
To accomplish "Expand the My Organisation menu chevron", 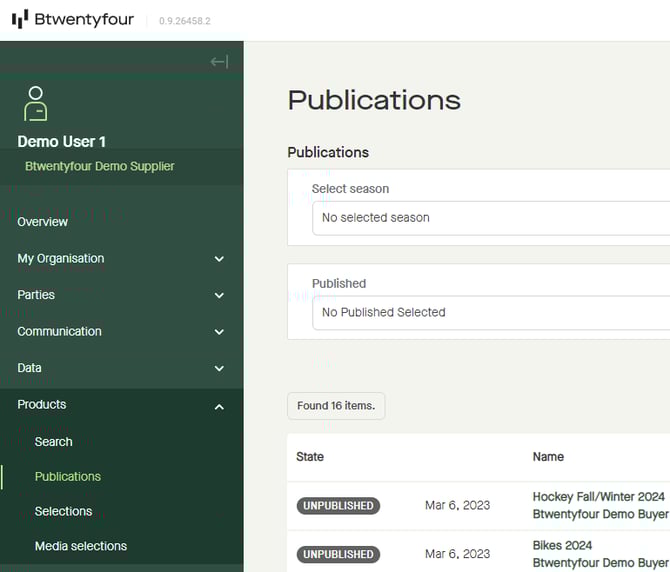I will tap(219, 259).
